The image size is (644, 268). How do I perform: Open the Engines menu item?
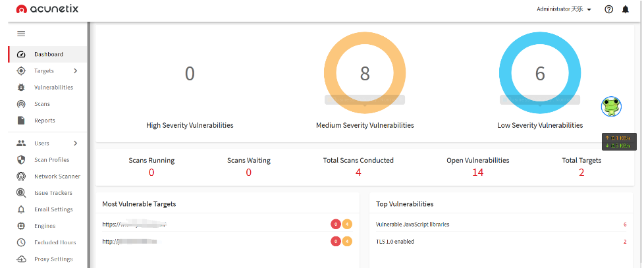coord(47,226)
